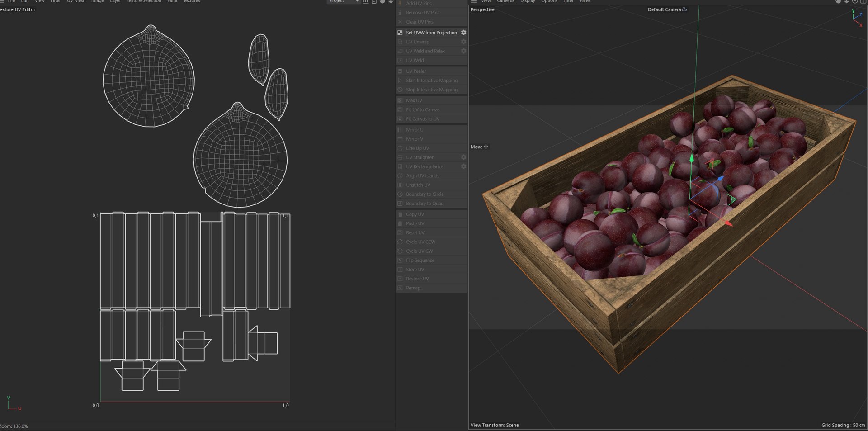Stop Interactive Mapping

[431, 90]
